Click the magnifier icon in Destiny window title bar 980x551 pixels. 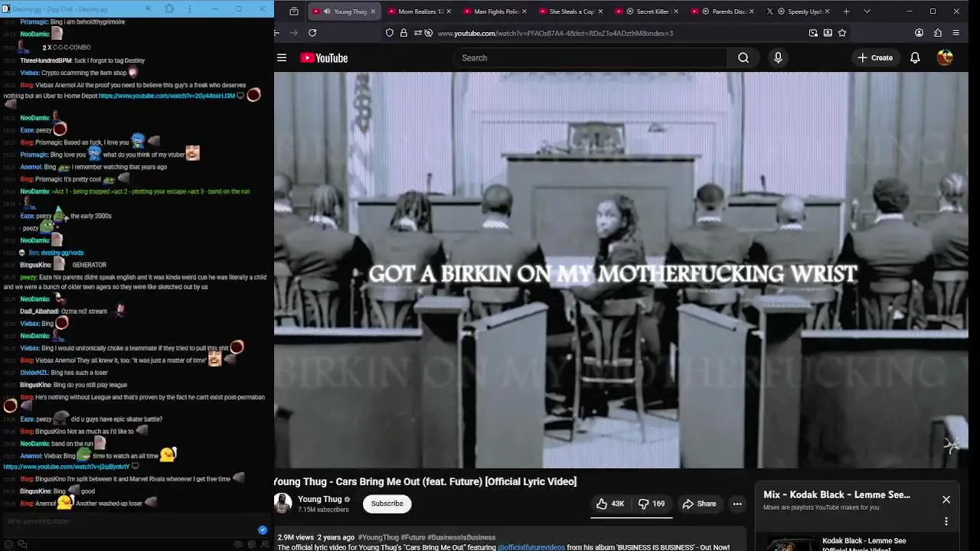[148, 9]
